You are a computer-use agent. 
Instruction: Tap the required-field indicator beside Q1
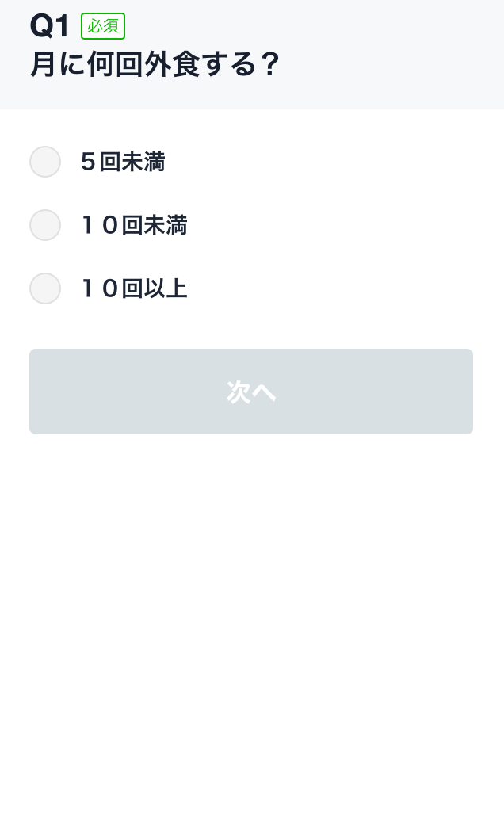[x=103, y=26]
